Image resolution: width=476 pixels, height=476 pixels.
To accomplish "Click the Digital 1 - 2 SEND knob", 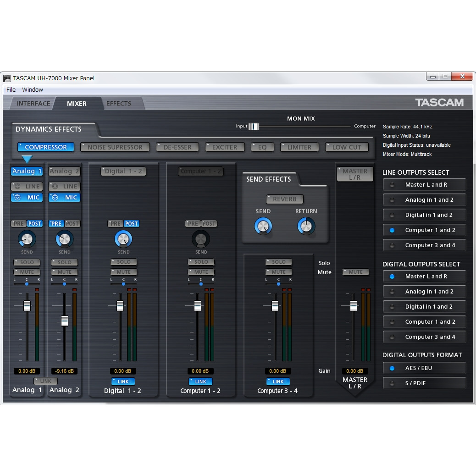I will click(123, 239).
